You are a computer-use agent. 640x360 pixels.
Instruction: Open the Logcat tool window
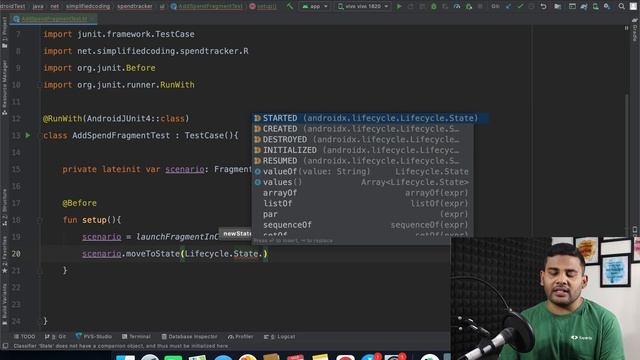click(280, 336)
